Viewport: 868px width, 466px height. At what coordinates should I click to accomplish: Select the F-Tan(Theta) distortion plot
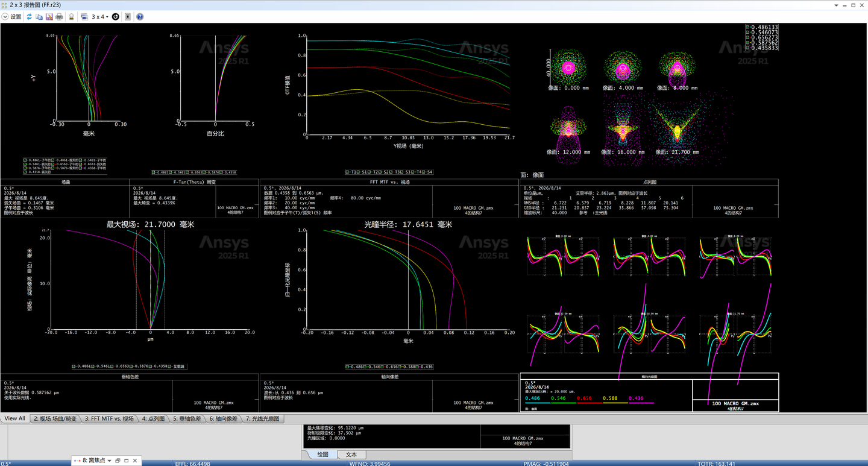(x=215, y=78)
